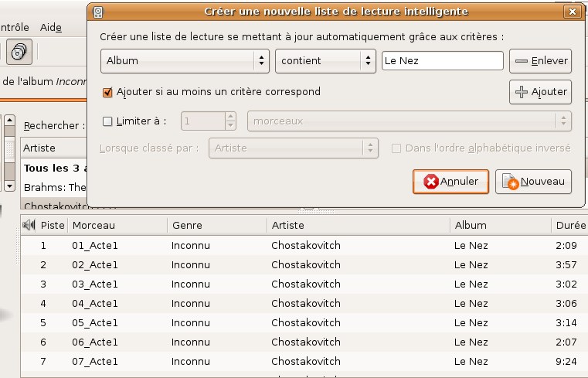Click the red cancel icon on Annuler

coord(431,182)
